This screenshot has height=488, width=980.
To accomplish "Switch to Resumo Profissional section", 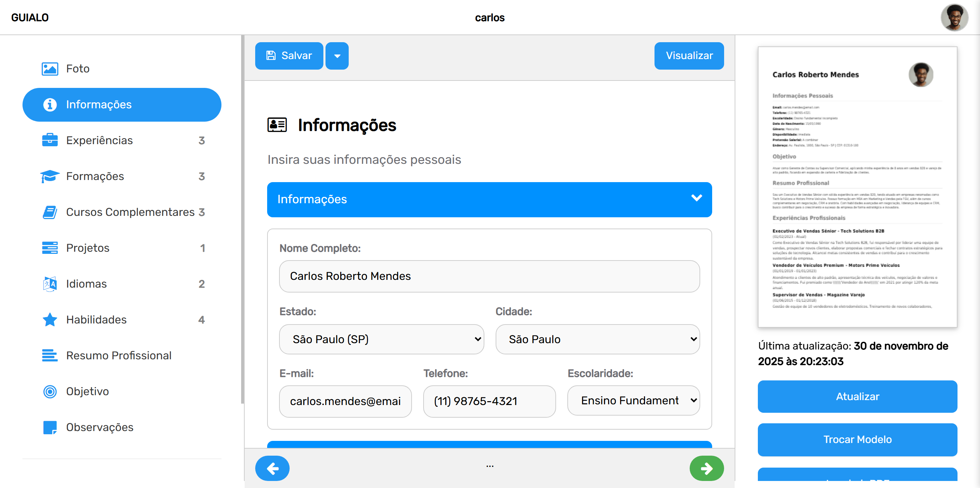I will (119, 355).
